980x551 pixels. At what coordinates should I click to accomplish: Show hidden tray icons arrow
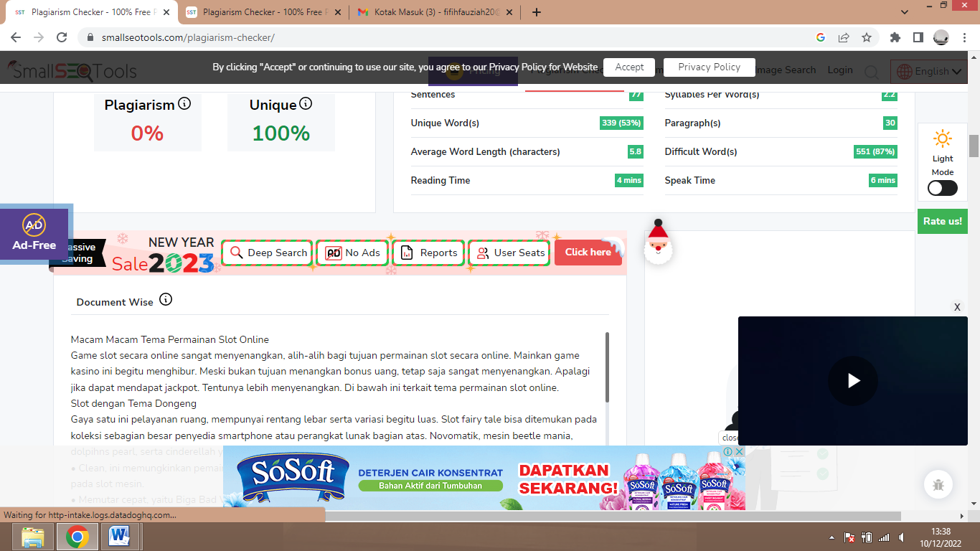[x=832, y=537]
